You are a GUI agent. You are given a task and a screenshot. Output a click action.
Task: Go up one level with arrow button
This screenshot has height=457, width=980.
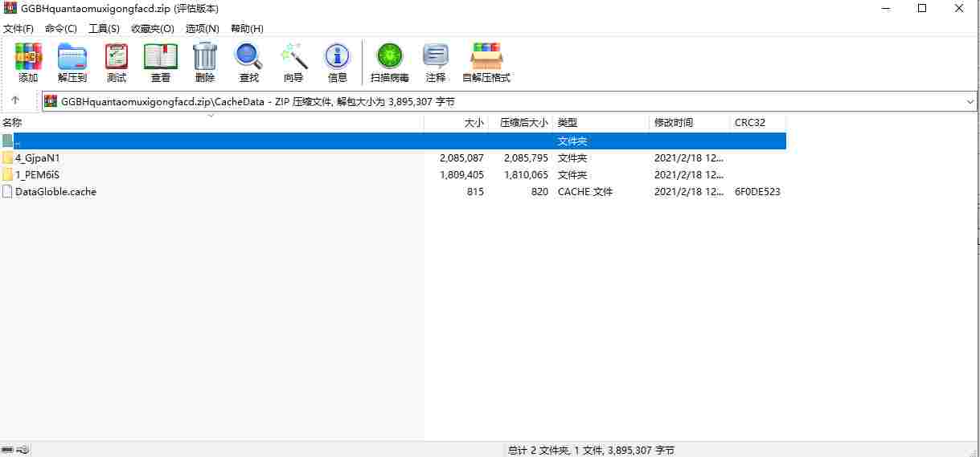point(15,101)
